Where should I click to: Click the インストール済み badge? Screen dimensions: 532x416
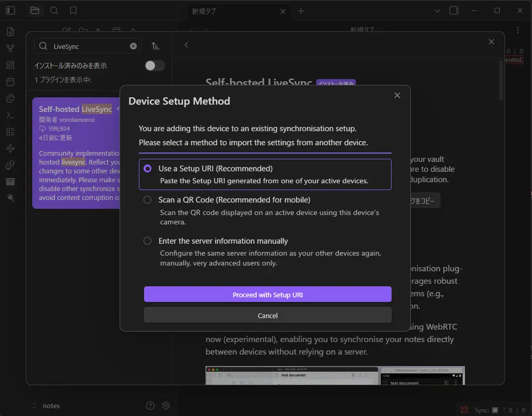pos(336,83)
